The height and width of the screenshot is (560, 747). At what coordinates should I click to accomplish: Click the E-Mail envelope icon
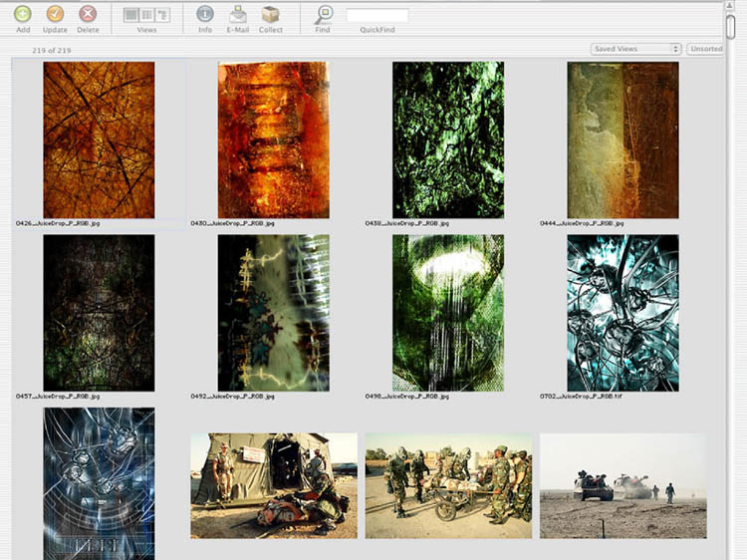[238, 14]
